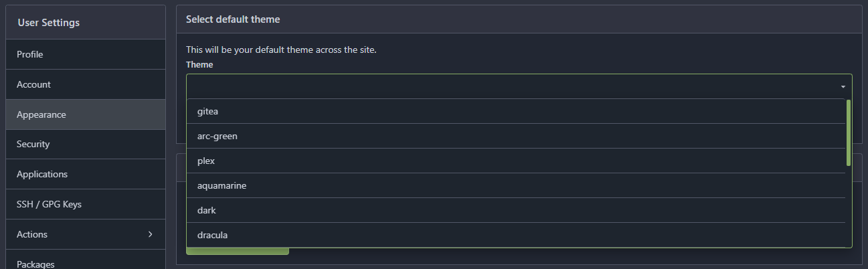Navigate to Security settings
The width and height of the screenshot is (868, 269).
(33, 144)
